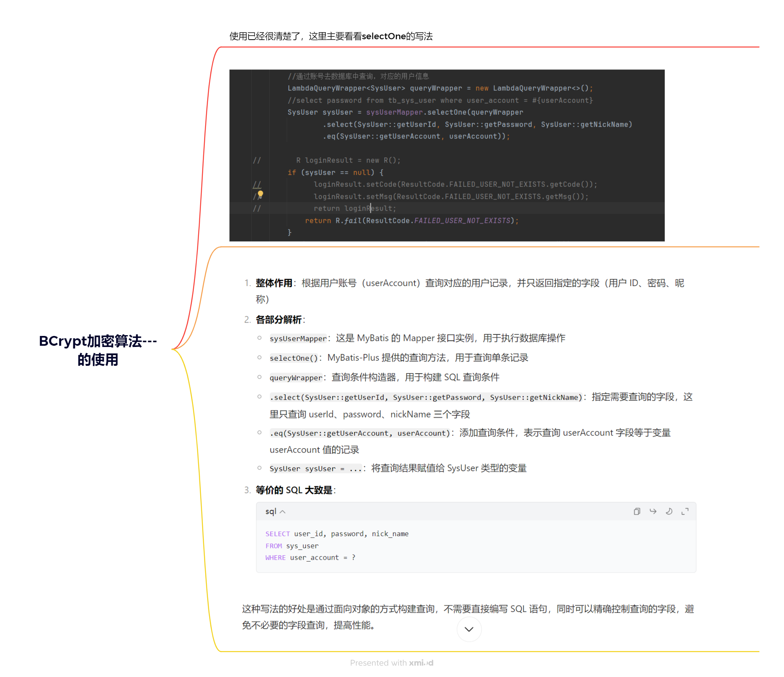The height and width of the screenshot is (677, 784).
Task: Click the 'queryWrapper' inline code label
Action: [x=296, y=378]
